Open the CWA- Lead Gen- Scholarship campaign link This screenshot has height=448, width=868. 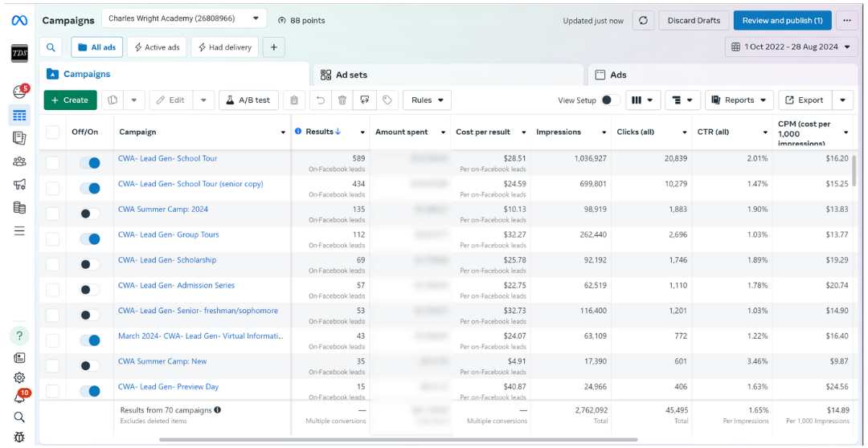167,260
